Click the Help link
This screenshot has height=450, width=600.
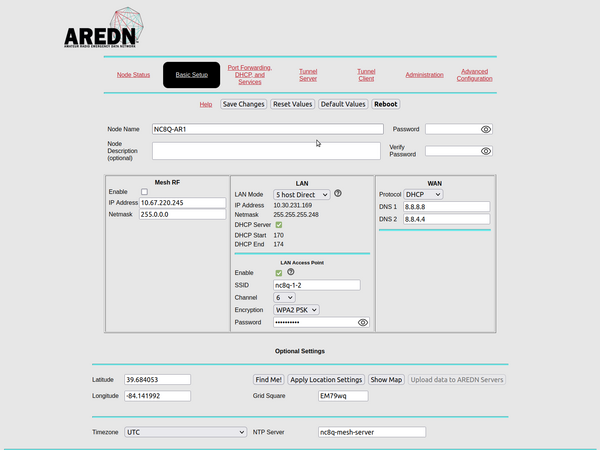point(205,104)
